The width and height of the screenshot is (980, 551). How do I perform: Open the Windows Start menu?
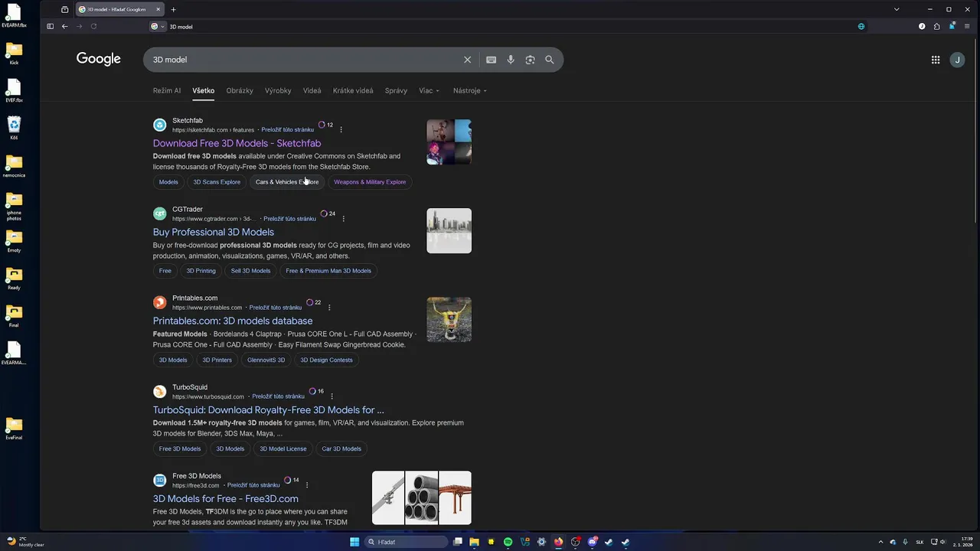354,542
